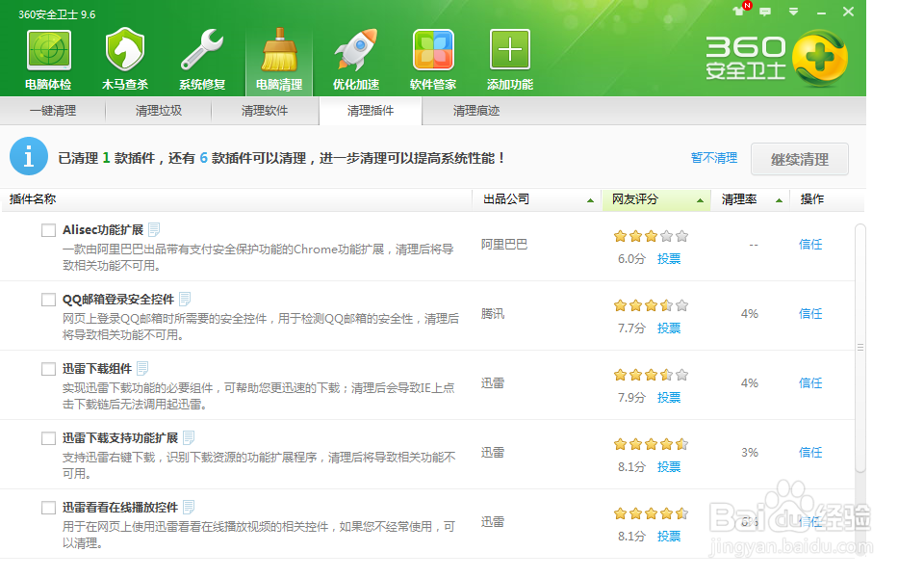This screenshot has height=578, width=924.
Task: Click 投票 to vote for QQ邮箱 plugin
Action: coord(668,328)
